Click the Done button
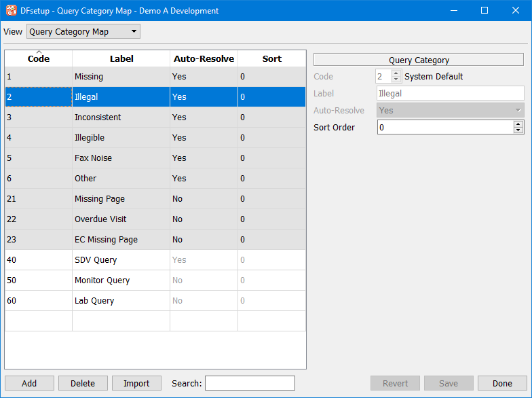 (x=502, y=383)
